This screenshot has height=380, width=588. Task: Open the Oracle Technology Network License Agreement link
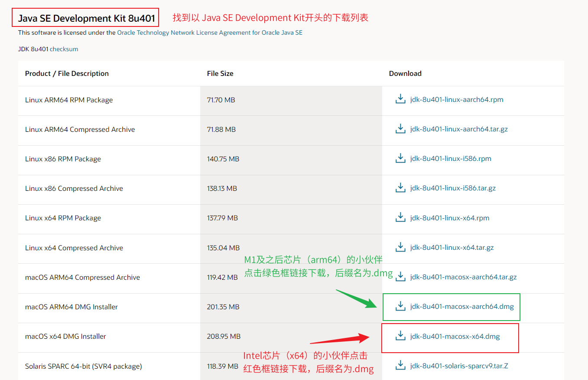coord(210,33)
